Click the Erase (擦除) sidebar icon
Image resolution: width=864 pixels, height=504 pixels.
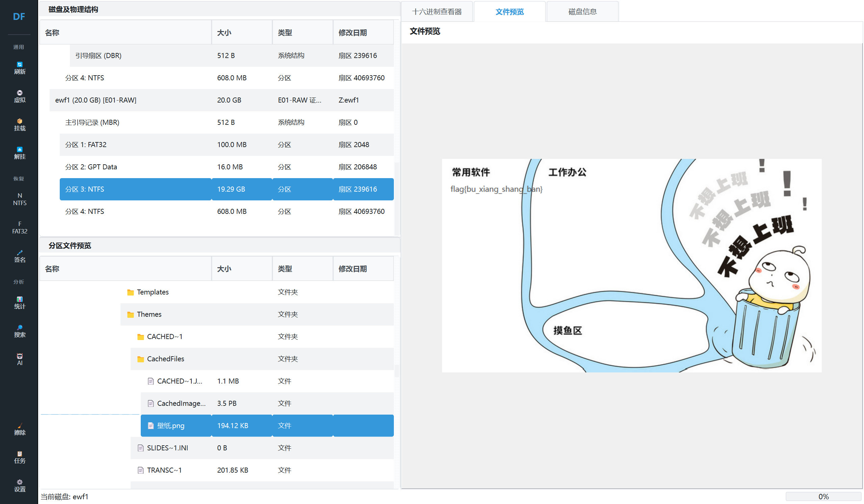point(20,429)
